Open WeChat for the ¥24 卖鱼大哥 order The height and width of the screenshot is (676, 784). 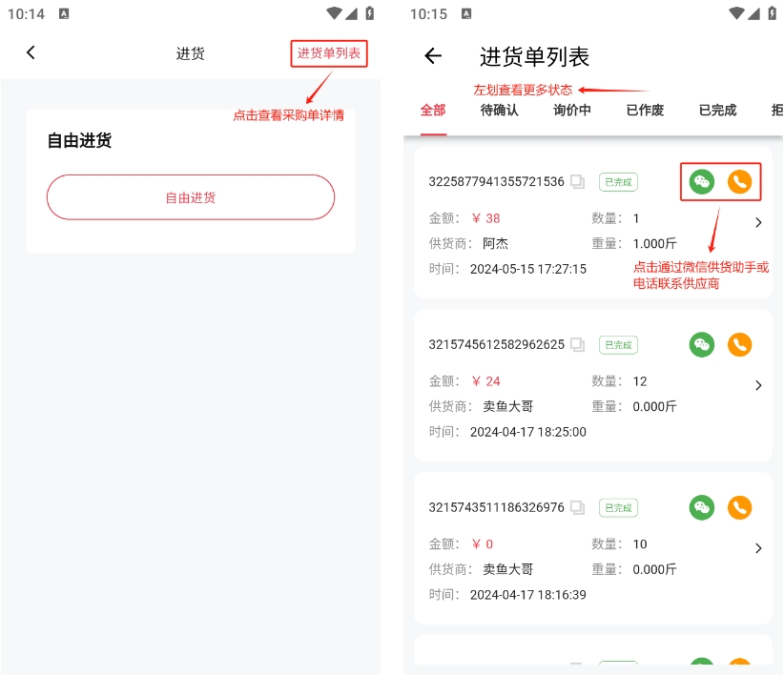point(702,344)
